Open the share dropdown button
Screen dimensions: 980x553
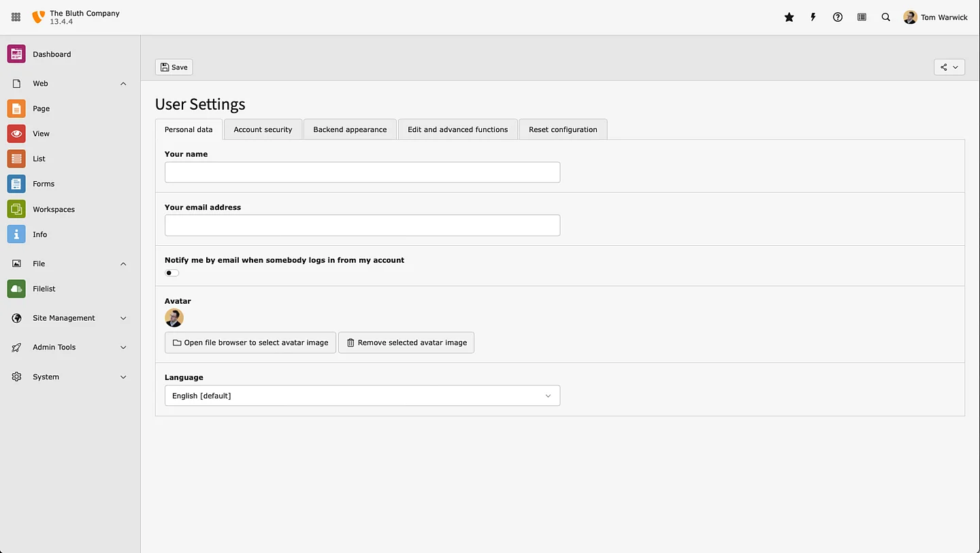[x=949, y=67]
